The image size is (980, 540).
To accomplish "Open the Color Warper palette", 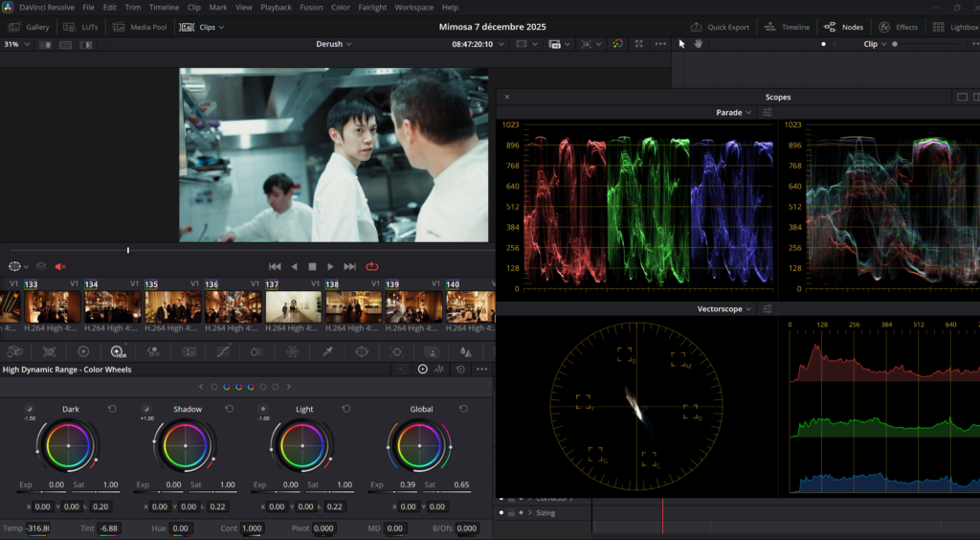I will click(x=292, y=351).
